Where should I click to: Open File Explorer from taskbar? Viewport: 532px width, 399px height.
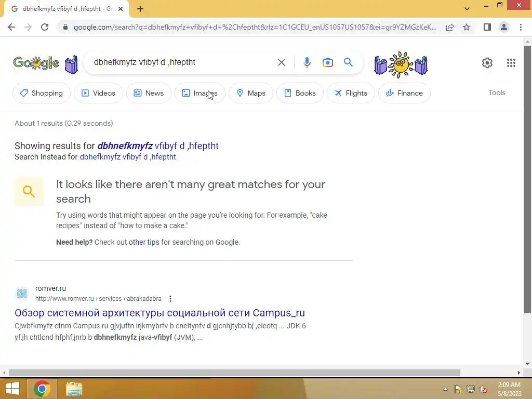[74, 389]
